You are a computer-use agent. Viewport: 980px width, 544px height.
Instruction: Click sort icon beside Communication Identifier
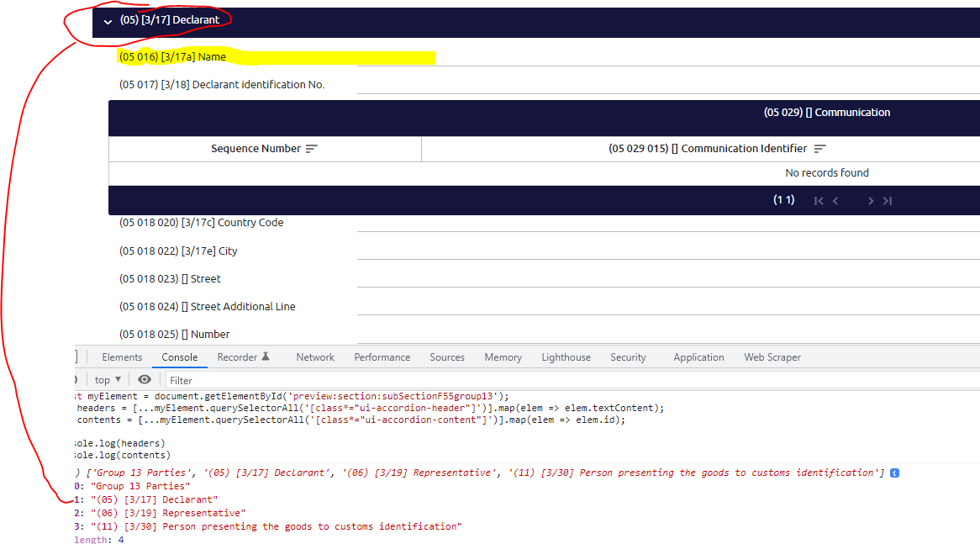(820, 149)
